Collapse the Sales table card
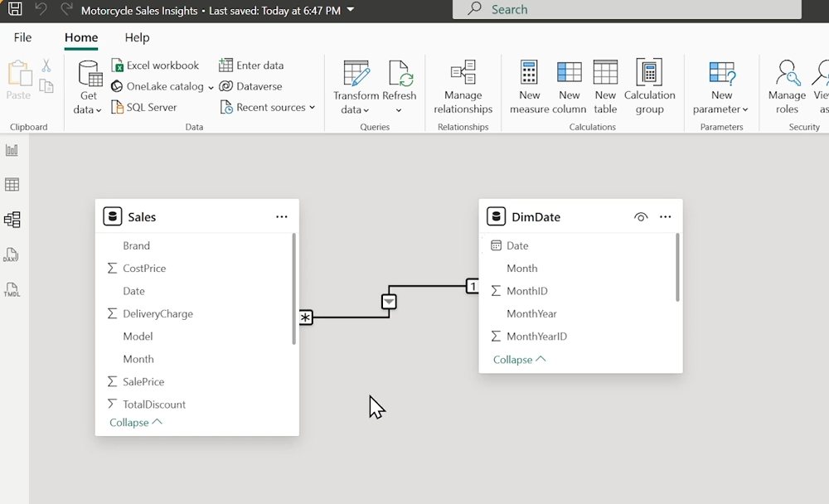This screenshot has height=504, width=829. coord(136,423)
